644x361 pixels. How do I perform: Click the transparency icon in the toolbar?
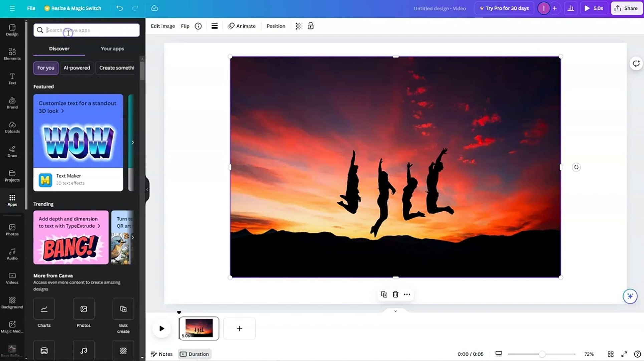298,26
